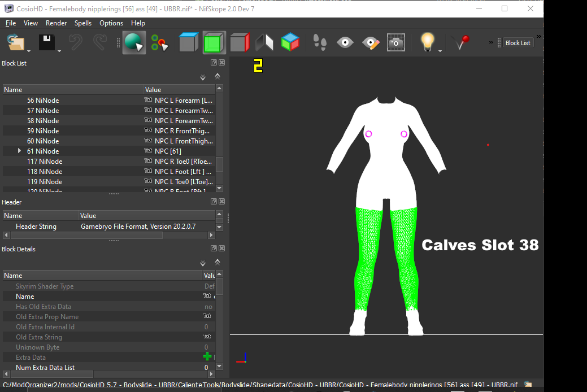This screenshot has width=587, height=392.
Task: Expand the 61 NiNode tree row
Action: pyautogui.click(x=19, y=151)
